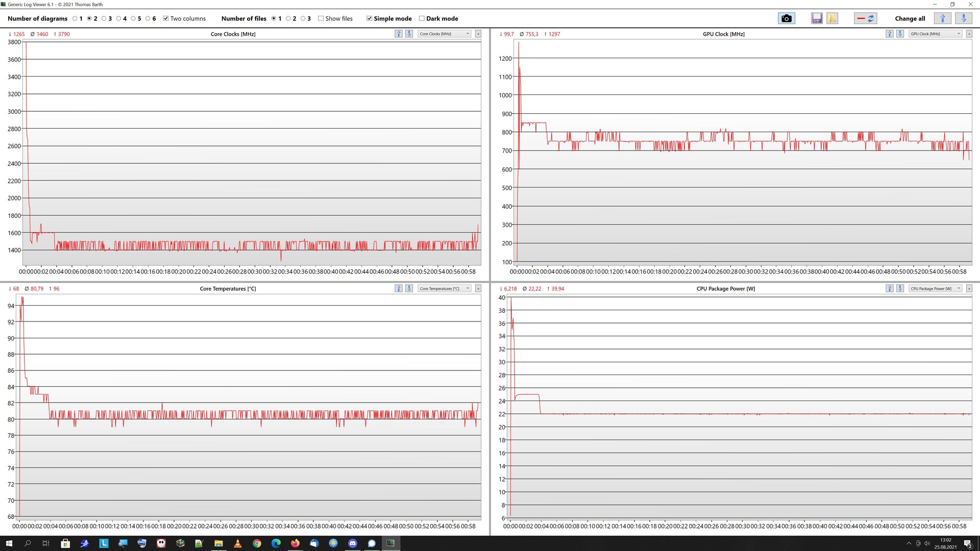Open Firefox from the taskbar
Screen dimensions: 980x551
click(295, 543)
